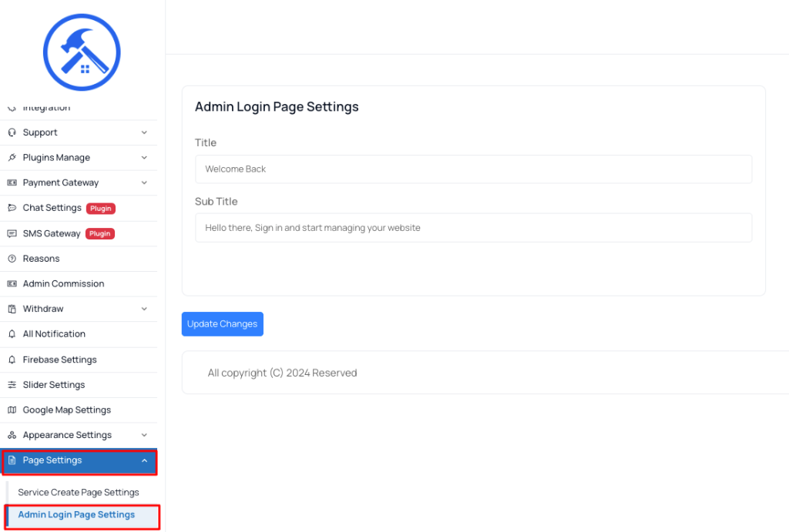Click the plug icon beside Plugins Manage
Screen dimensions: 789x532
tap(12, 157)
